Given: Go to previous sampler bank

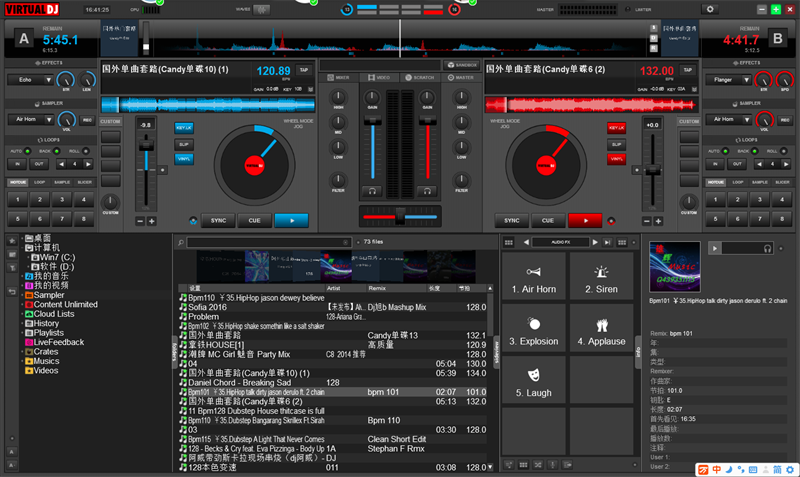Looking at the screenshot, I should 526,242.
